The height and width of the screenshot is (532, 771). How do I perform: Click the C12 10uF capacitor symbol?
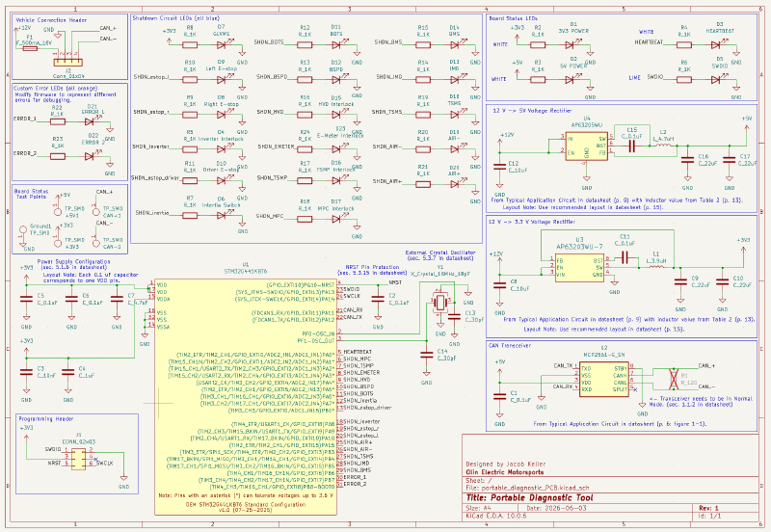499,167
